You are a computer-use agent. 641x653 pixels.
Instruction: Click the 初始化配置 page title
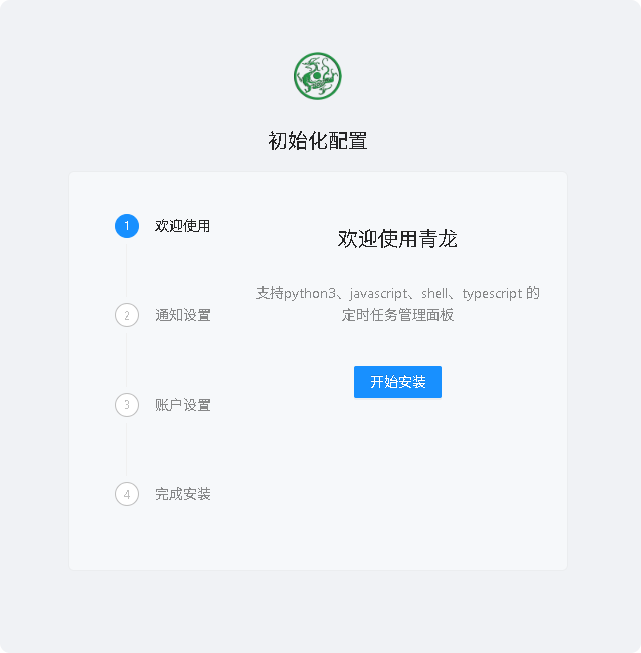click(318, 141)
